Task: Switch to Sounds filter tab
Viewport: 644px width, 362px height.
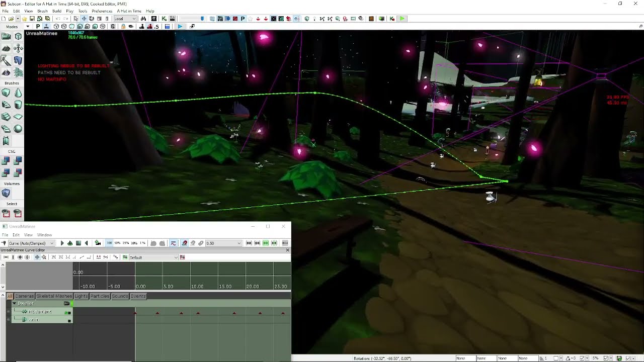Action: tap(120, 296)
